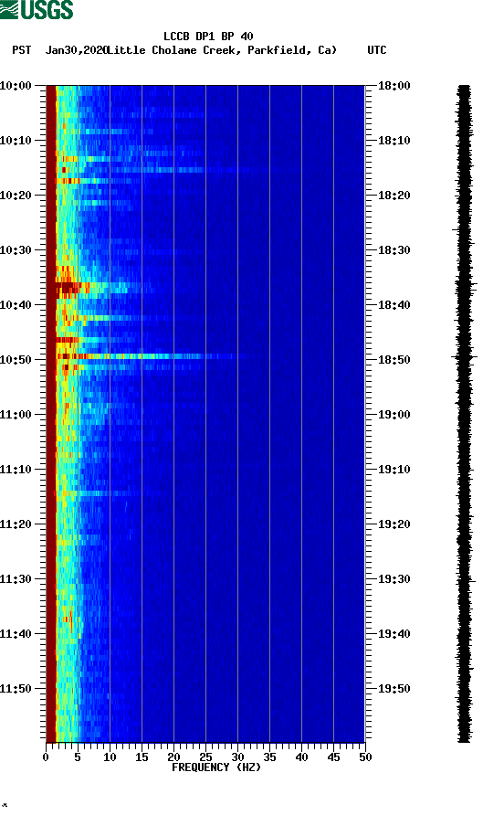
Task: Click the 18:20 UTC time label
Action: coord(394,196)
